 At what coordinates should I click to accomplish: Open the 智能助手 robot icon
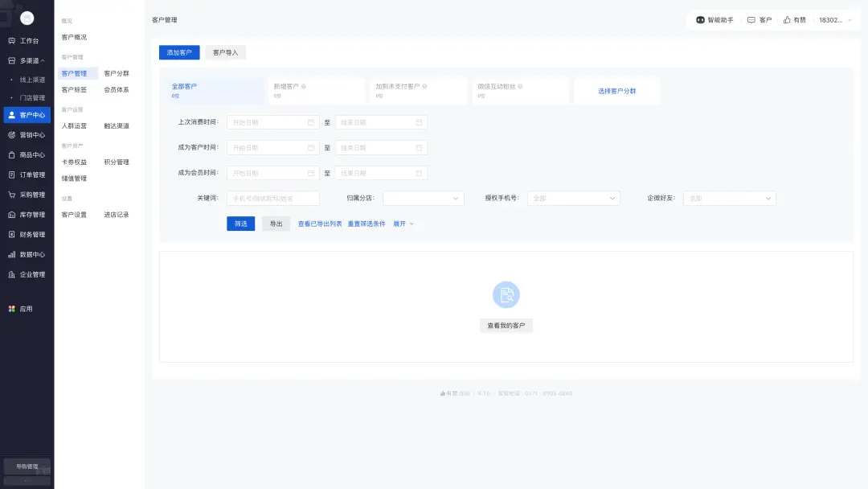(x=700, y=20)
